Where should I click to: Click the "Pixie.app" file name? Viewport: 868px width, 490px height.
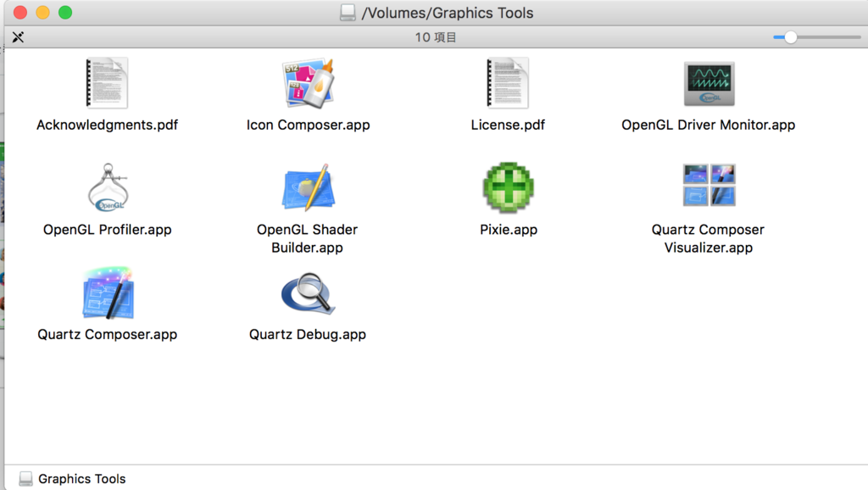[x=509, y=230]
